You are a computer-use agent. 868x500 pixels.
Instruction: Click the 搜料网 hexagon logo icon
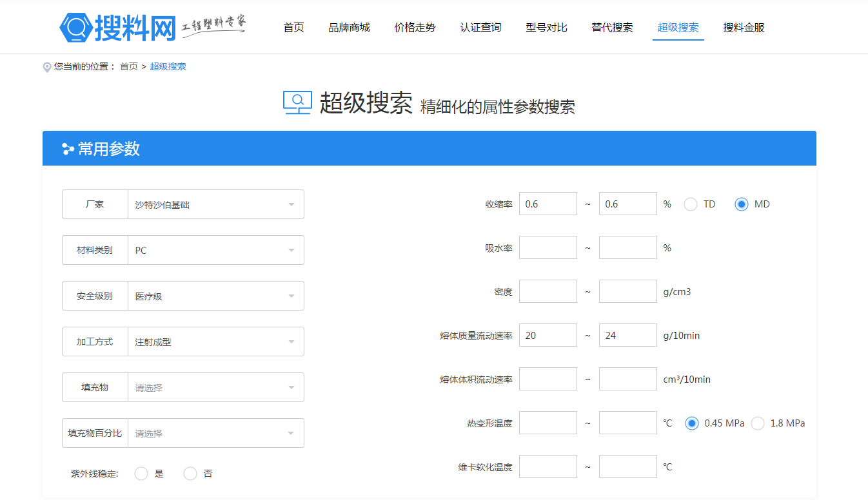pyautogui.click(x=75, y=28)
